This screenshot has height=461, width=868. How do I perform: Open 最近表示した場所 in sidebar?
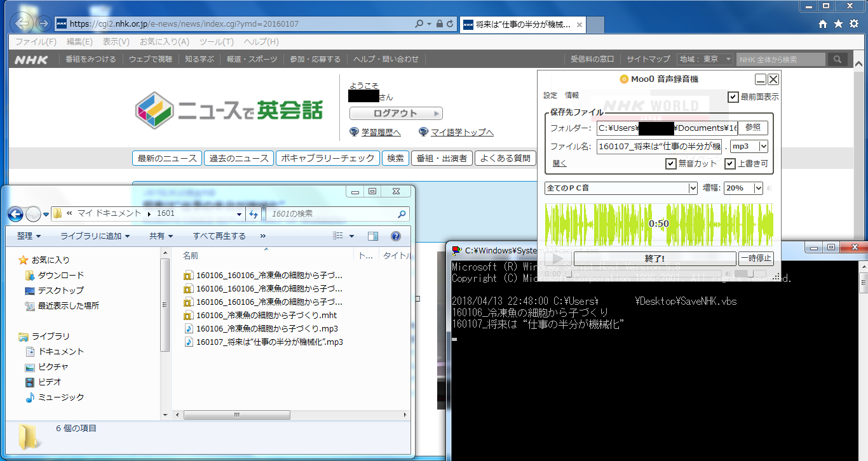pyautogui.click(x=62, y=305)
